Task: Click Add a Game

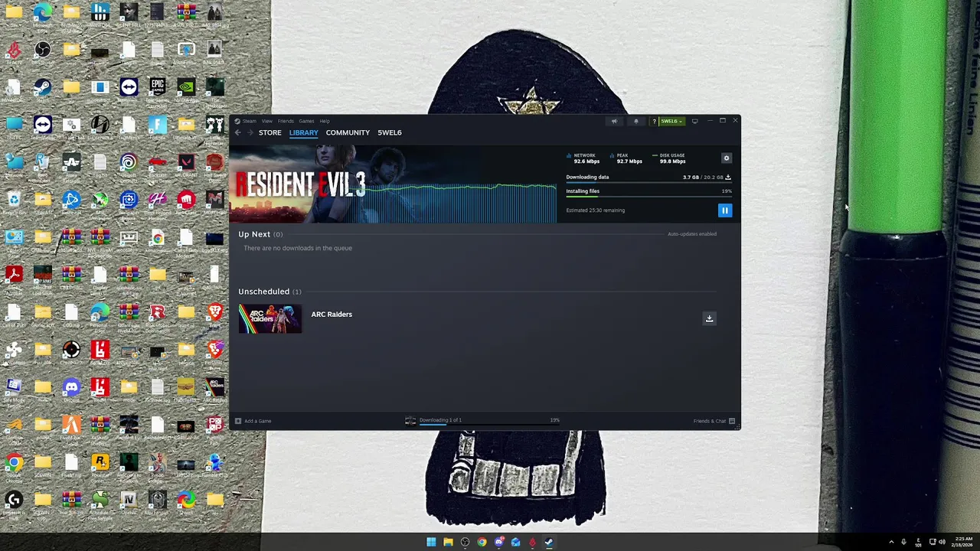Action: [x=253, y=421]
